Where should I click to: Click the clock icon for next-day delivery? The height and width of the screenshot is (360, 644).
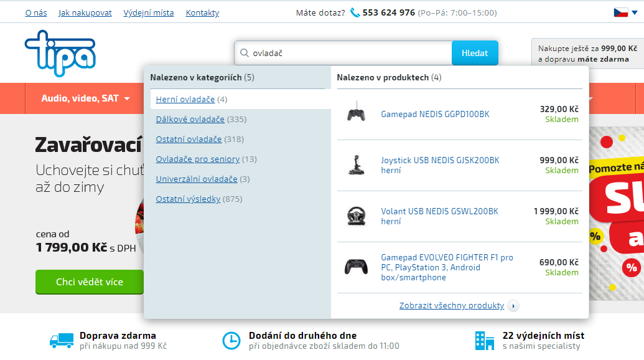pyautogui.click(x=231, y=340)
